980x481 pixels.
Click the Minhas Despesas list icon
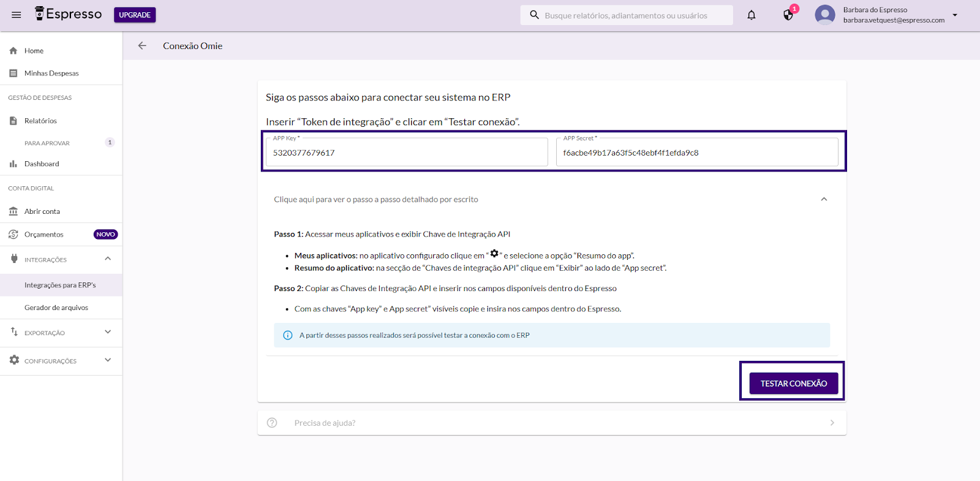(13, 73)
